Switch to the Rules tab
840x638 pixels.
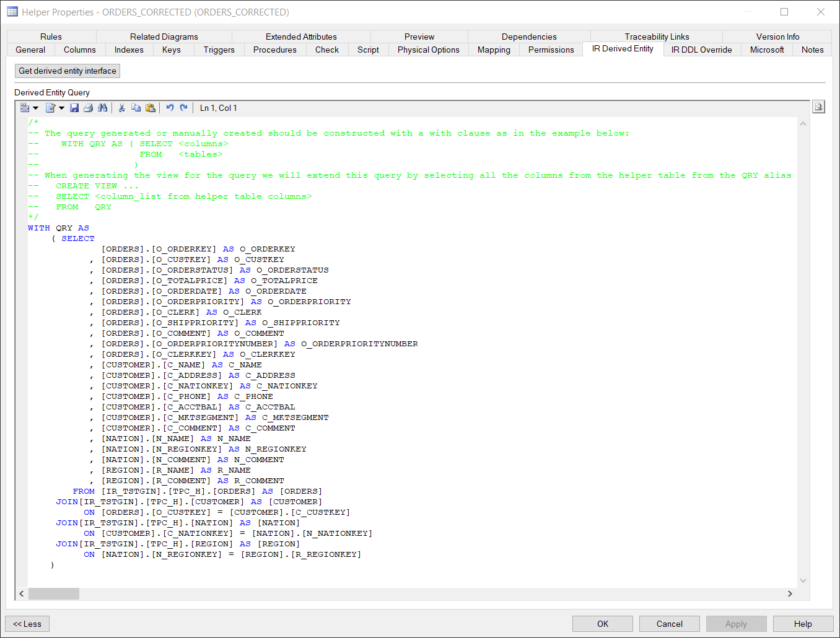click(x=51, y=37)
